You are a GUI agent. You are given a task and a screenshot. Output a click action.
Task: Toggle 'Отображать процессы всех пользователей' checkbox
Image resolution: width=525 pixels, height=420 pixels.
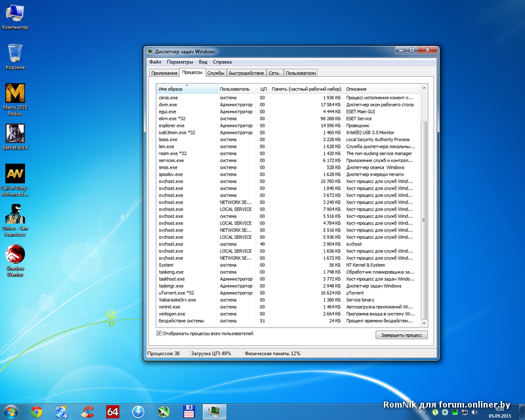click(x=159, y=333)
